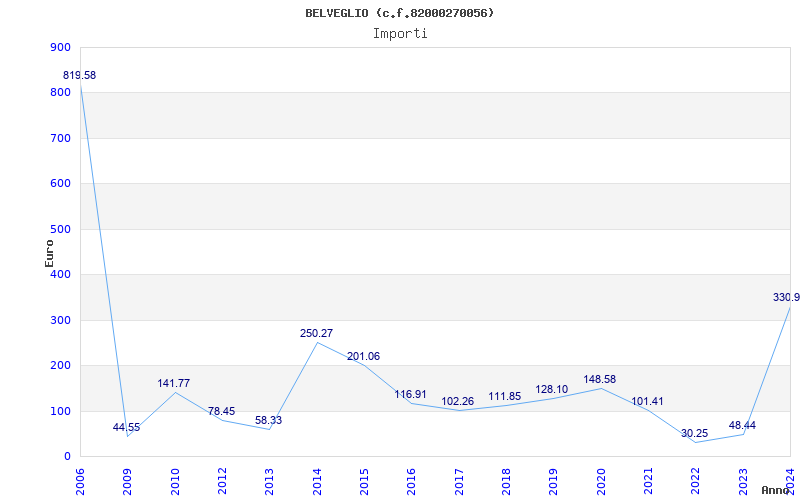The image size is (800, 500).
Task: Click the 2009 year tick label
Action: [127, 482]
